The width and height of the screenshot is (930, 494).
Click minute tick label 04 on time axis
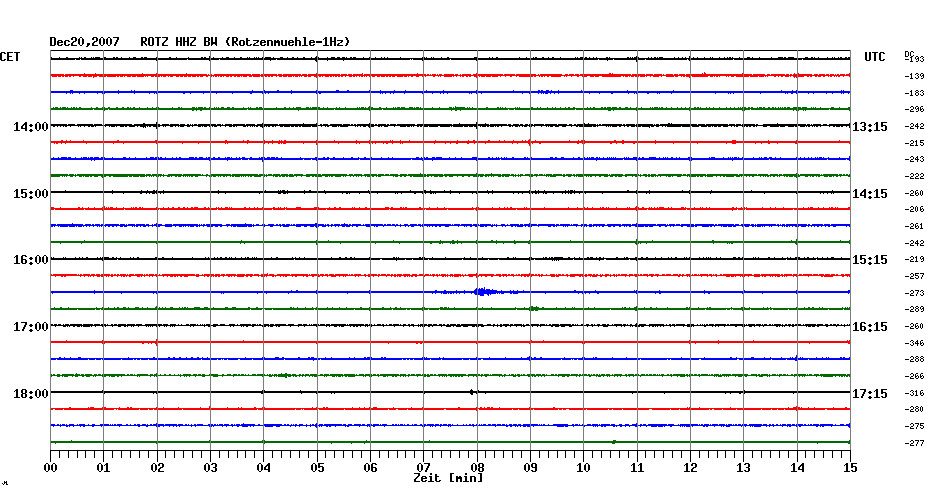click(x=264, y=468)
